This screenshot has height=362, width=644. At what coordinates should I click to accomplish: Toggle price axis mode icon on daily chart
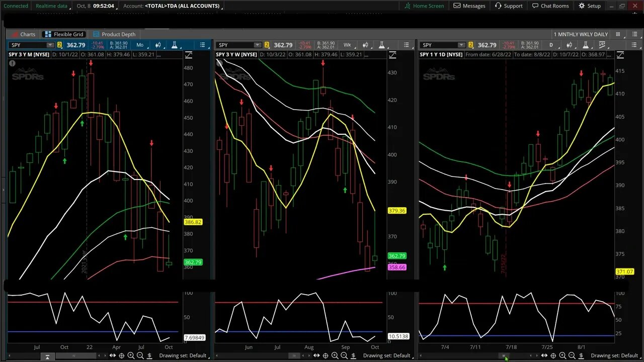click(620, 54)
